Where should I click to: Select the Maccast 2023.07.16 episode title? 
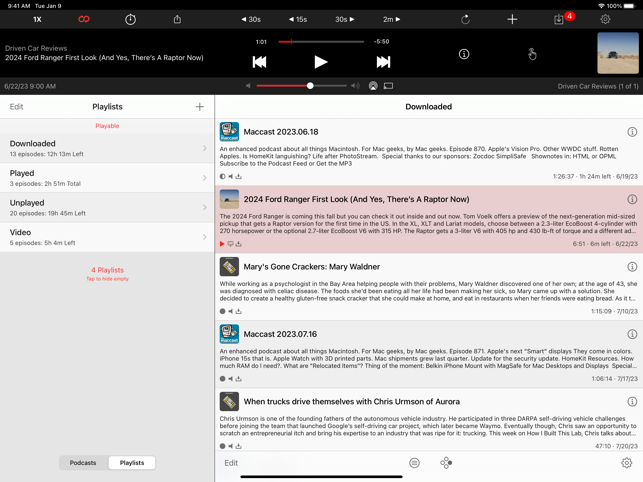[280, 334]
